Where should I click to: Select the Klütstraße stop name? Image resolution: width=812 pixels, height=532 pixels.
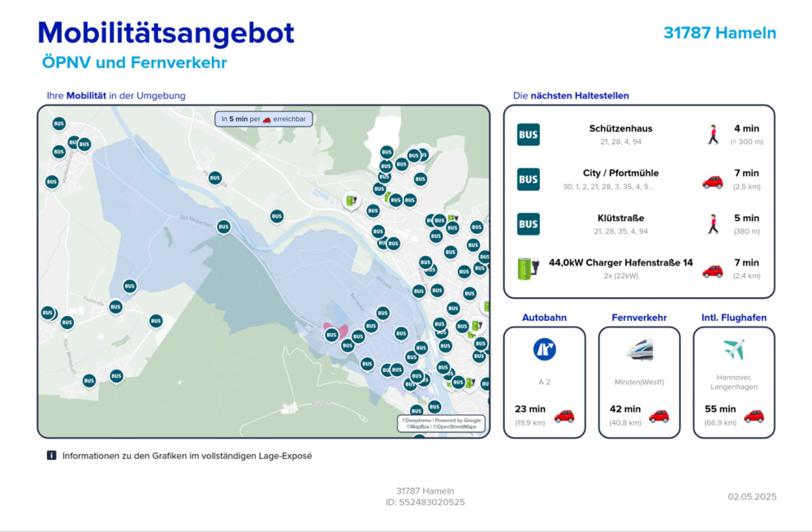coord(620,218)
